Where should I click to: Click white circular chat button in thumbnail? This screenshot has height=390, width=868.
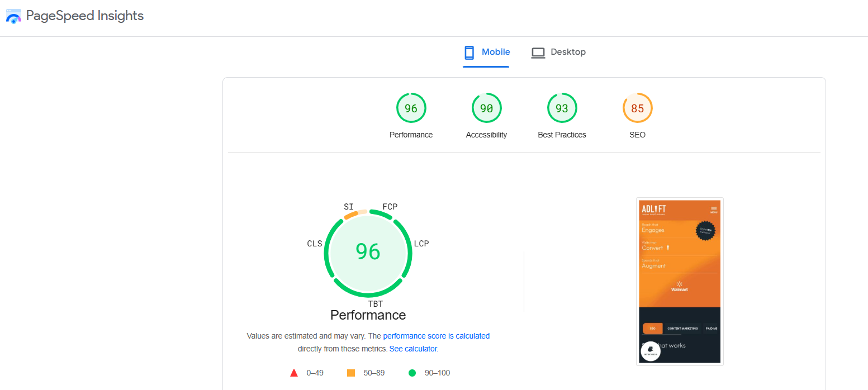click(x=651, y=351)
